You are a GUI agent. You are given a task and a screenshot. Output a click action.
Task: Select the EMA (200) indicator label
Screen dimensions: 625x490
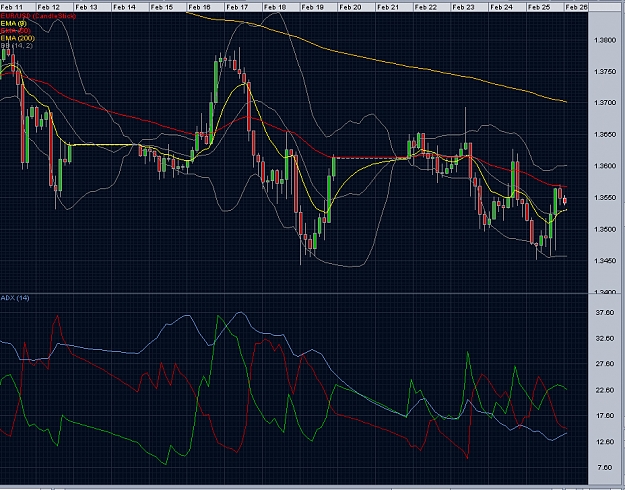[x=18, y=38]
